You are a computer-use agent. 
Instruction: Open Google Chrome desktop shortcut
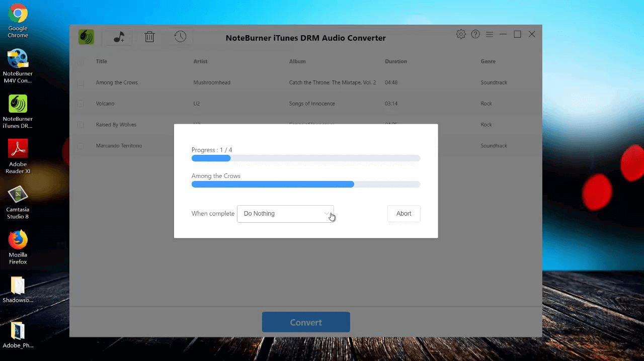(x=18, y=22)
